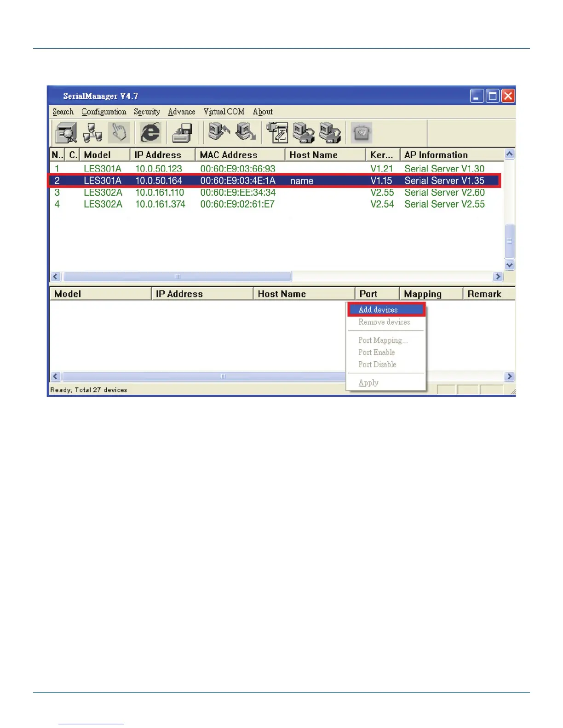This screenshot has width=563, height=728.
Task: Click lower horizontal scrollbar right arrow
Action: [509, 376]
